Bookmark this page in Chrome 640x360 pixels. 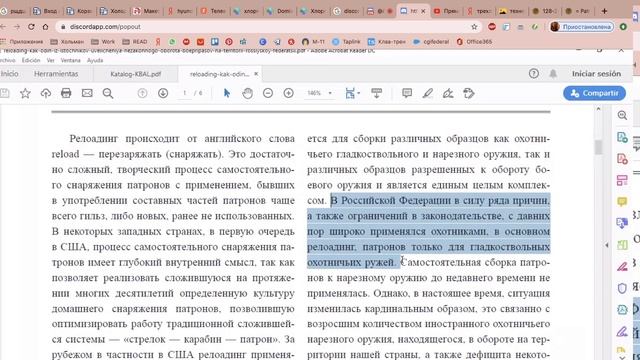474,27
